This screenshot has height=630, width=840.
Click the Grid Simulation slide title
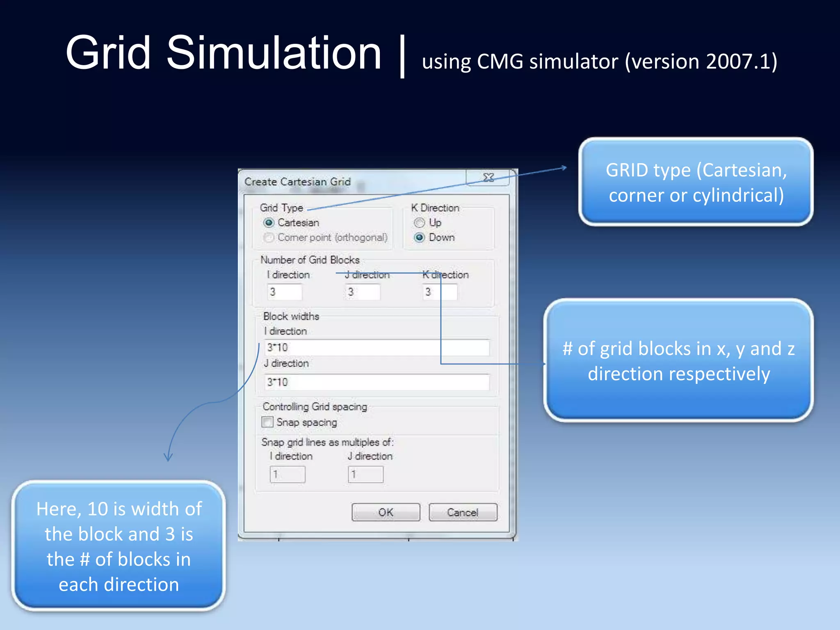(x=224, y=53)
